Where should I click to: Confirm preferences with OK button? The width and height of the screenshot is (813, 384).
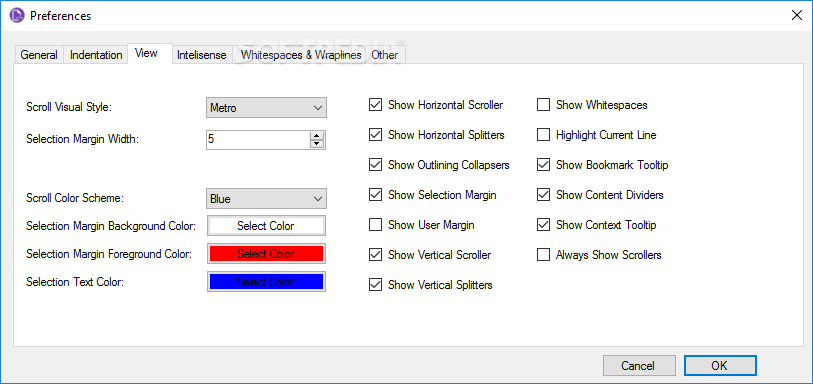(x=720, y=365)
